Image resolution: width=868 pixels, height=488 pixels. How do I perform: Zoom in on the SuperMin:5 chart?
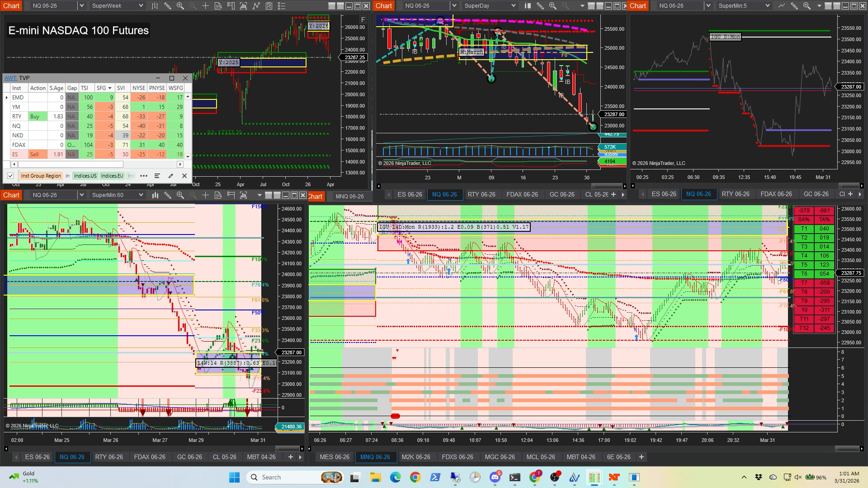tap(807, 6)
